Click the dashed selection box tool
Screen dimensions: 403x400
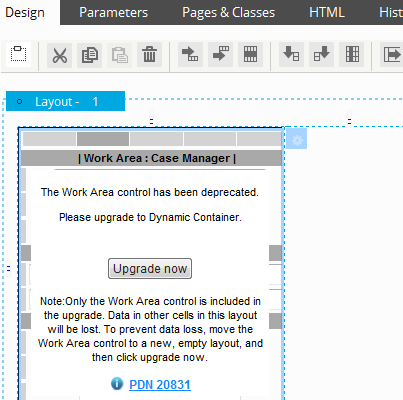(19, 54)
